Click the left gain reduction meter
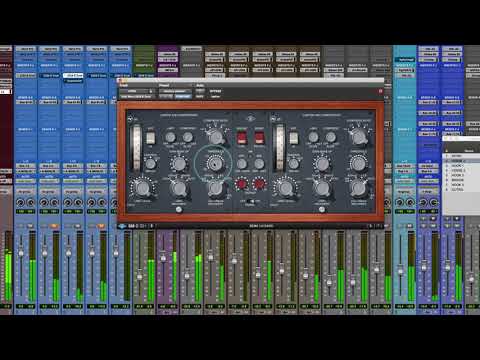This screenshot has width=480, height=360. 136,148
